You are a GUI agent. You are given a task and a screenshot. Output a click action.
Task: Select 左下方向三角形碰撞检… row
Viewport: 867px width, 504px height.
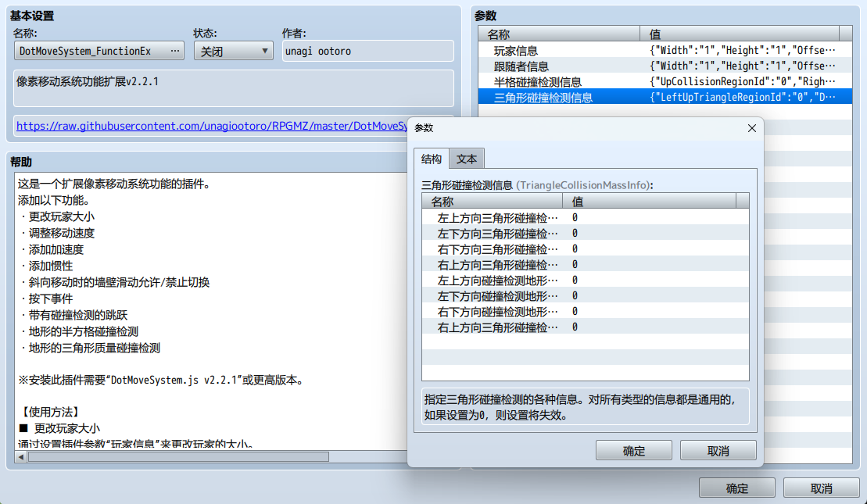click(585, 233)
